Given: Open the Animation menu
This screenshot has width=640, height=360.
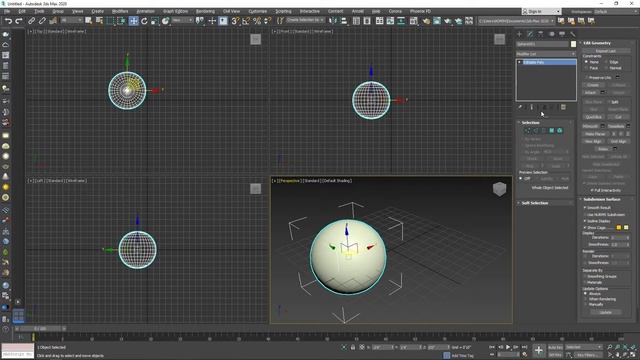Looking at the screenshot, I should click(145, 11).
